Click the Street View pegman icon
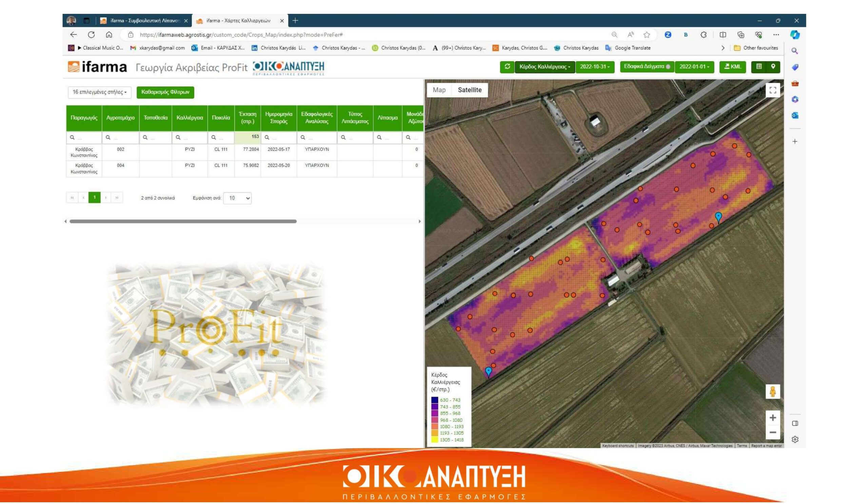Viewport: 868px width, 504px height. coord(773,392)
